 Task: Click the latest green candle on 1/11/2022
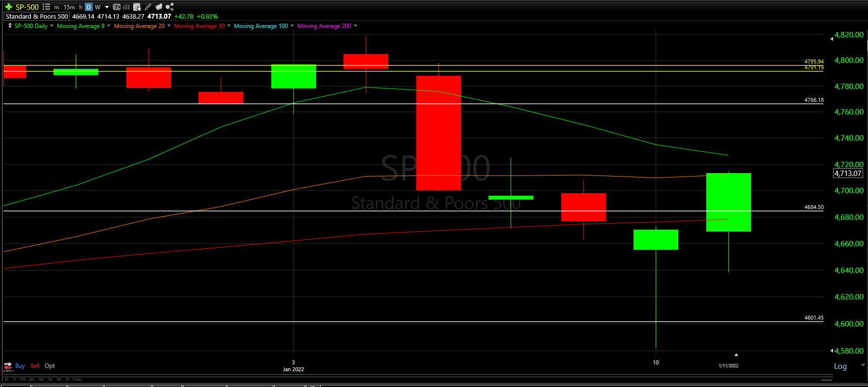[x=728, y=202]
